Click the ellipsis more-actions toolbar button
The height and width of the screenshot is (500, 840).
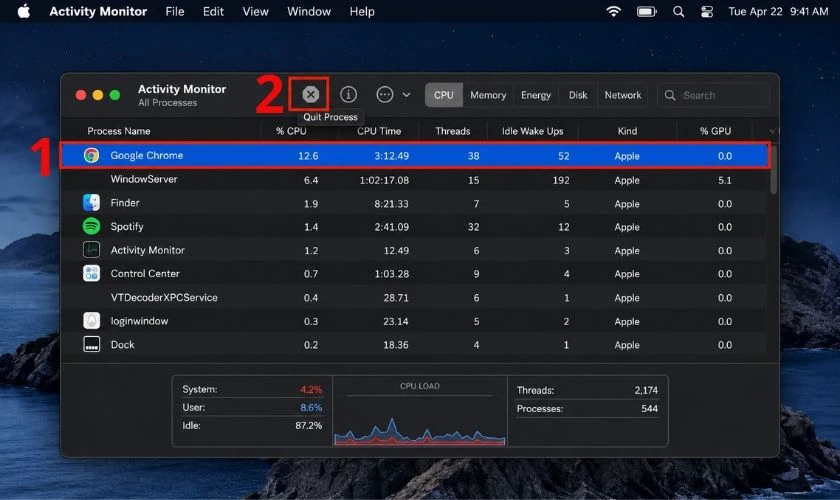pyautogui.click(x=385, y=94)
